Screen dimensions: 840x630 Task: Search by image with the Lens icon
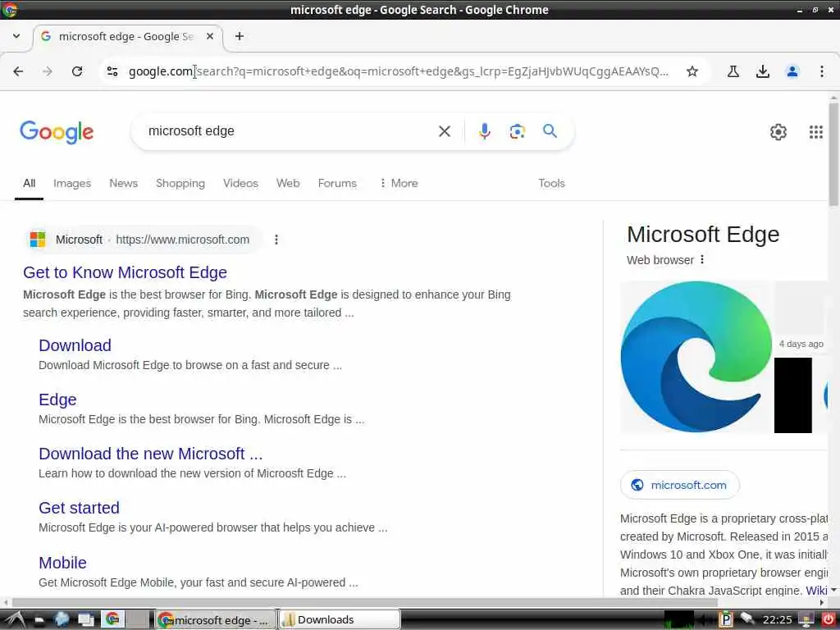(x=517, y=131)
